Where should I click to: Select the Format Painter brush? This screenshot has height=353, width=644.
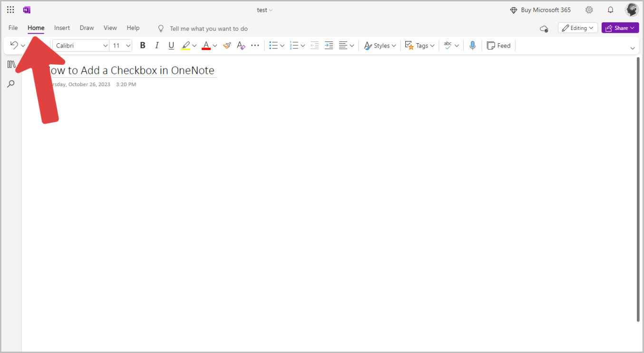click(x=227, y=46)
